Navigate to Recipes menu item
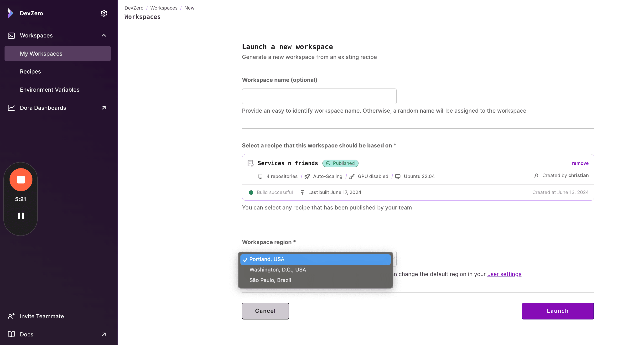644x345 pixels. 30,71
